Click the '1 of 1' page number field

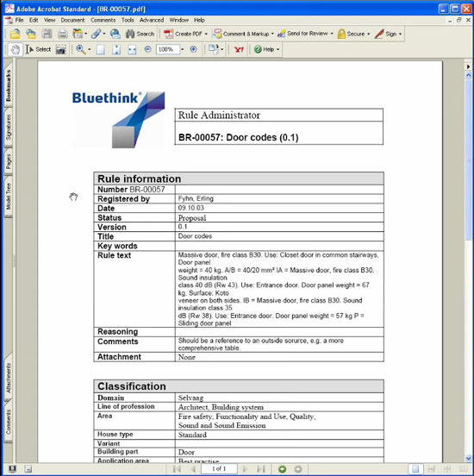click(219, 469)
